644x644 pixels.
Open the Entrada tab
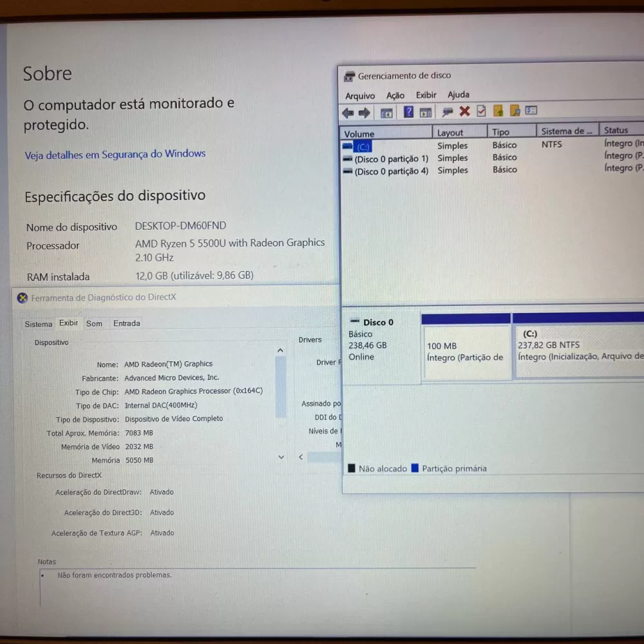pyautogui.click(x=127, y=323)
